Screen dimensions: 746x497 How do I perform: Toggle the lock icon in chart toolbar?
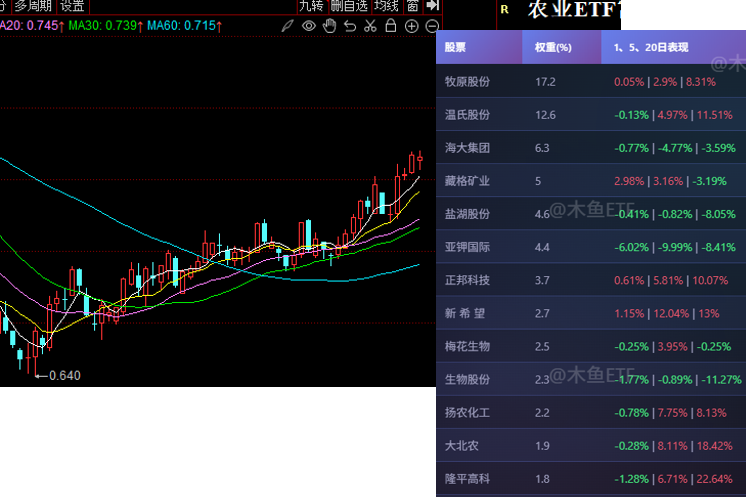[x=391, y=25]
